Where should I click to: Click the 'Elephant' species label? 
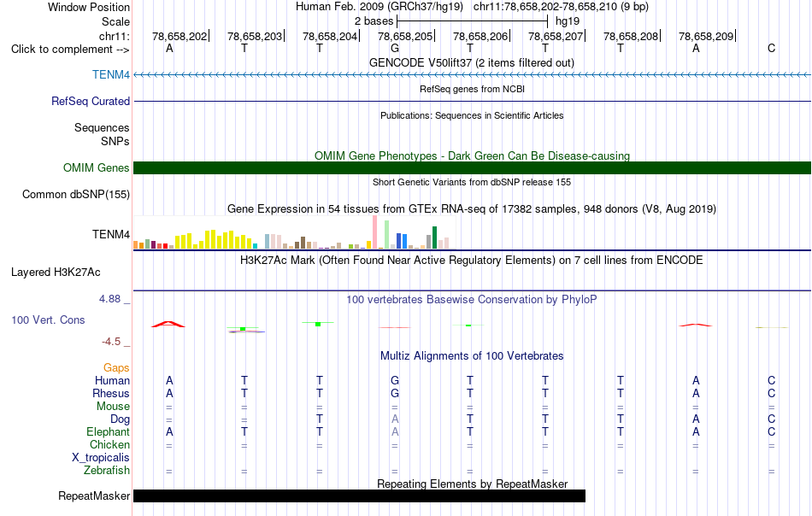[109, 432]
